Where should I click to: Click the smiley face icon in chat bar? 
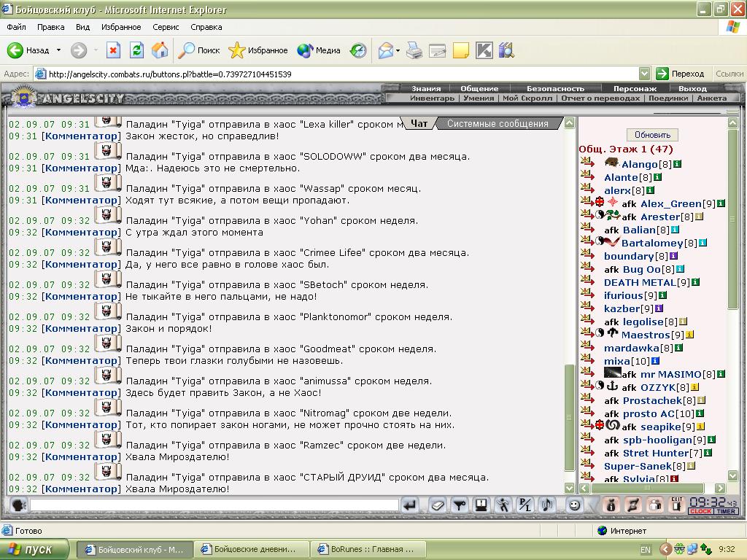575,505
